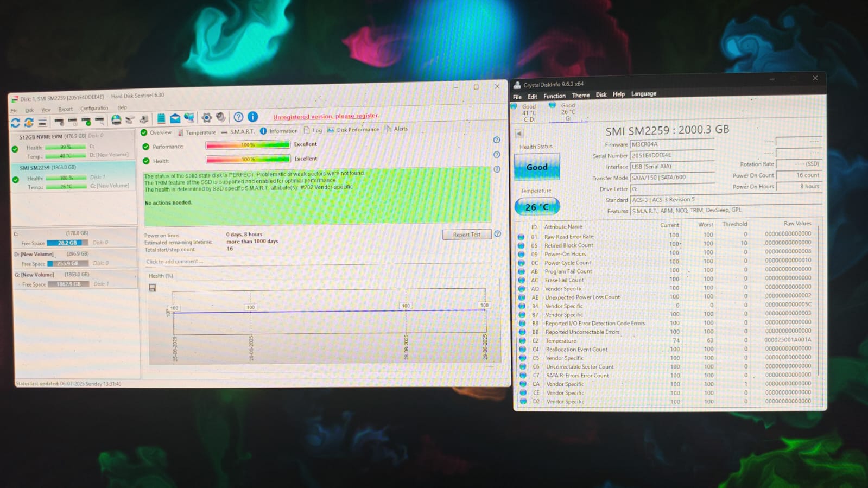Click the refresh icon in Hard Disk Sentinel toolbar
This screenshot has height=488, width=868.
click(x=16, y=122)
